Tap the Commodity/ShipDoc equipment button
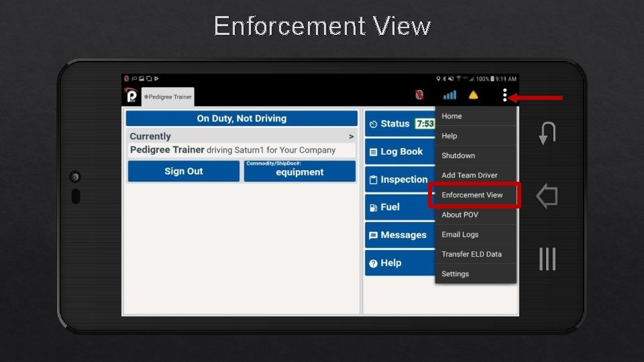644x362 pixels. 300,171
